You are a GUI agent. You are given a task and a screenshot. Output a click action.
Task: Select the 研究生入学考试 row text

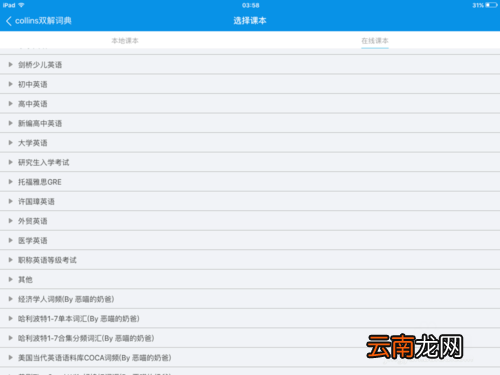pyautogui.click(x=44, y=162)
